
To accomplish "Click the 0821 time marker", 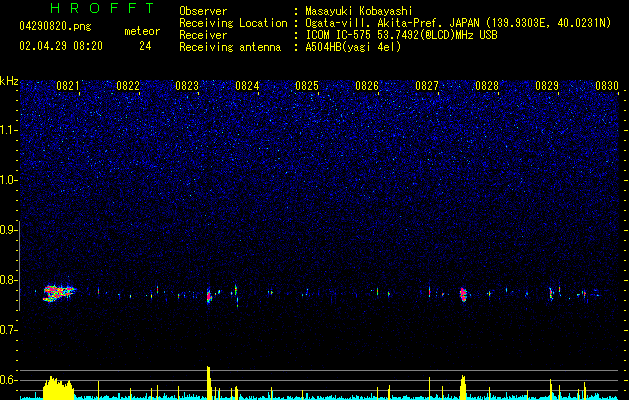I will [x=67, y=86].
